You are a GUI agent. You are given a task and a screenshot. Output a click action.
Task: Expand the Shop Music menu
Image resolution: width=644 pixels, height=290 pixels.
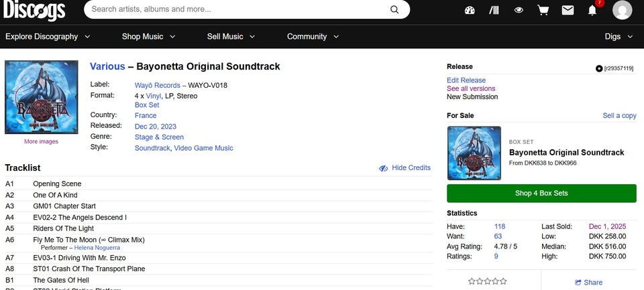(x=149, y=37)
